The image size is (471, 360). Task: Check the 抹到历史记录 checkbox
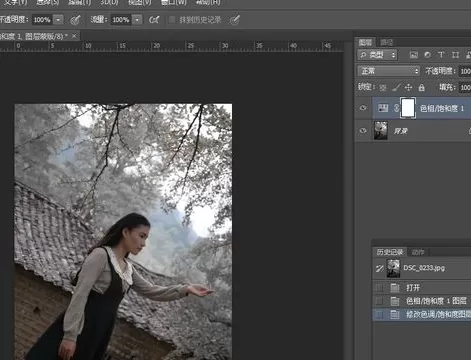172,20
